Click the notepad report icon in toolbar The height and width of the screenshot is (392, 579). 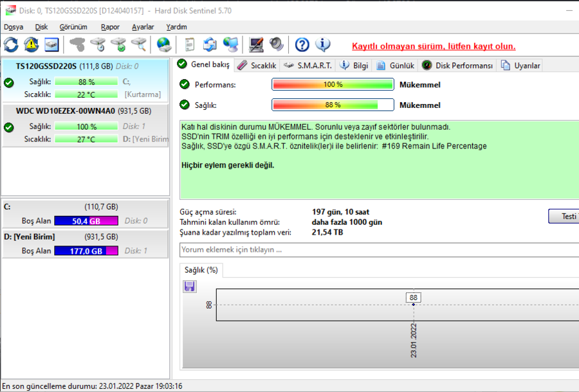click(190, 44)
